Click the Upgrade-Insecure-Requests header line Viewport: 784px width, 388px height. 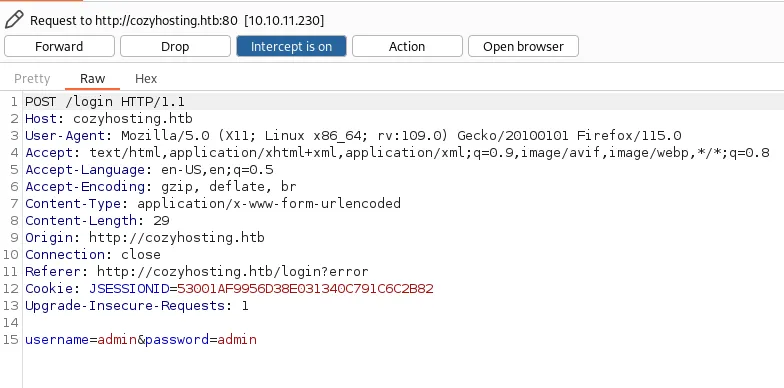tap(136, 306)
